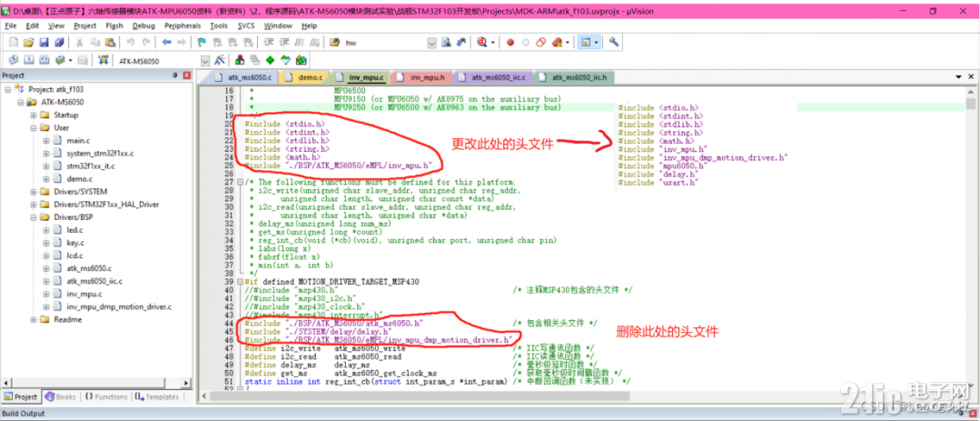Screen dimensions: 980x421
Task: Collapse code fold at line 27
Action: (x=241, y=182)
